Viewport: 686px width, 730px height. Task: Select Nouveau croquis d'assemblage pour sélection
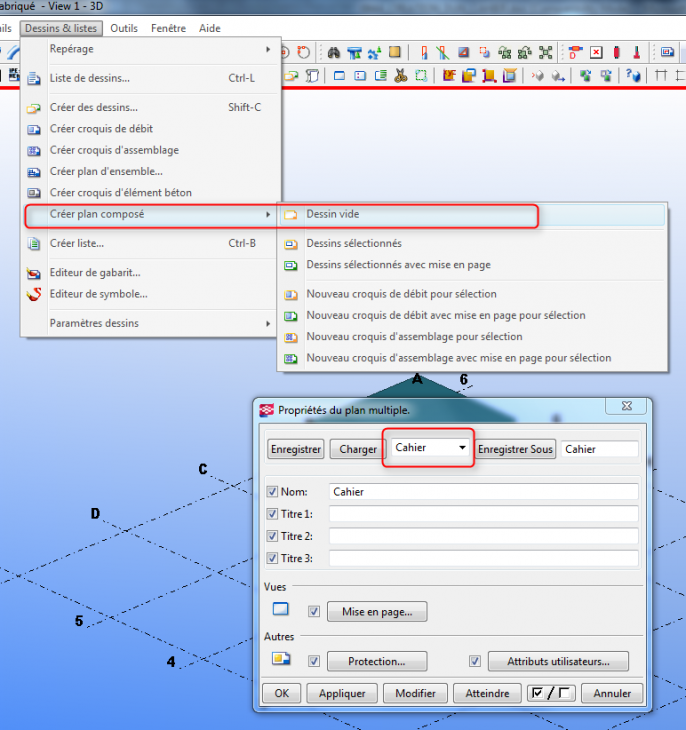click(x=472, y=337)
